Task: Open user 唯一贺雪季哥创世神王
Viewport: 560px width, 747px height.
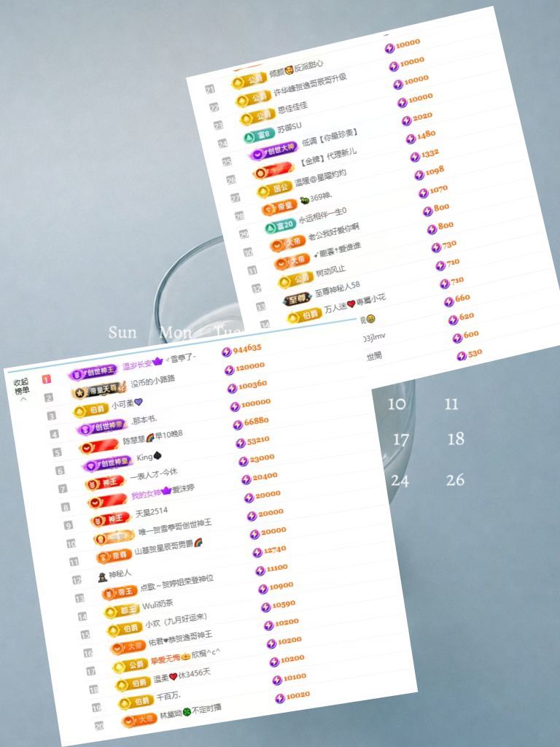Action: coord(175,527)
